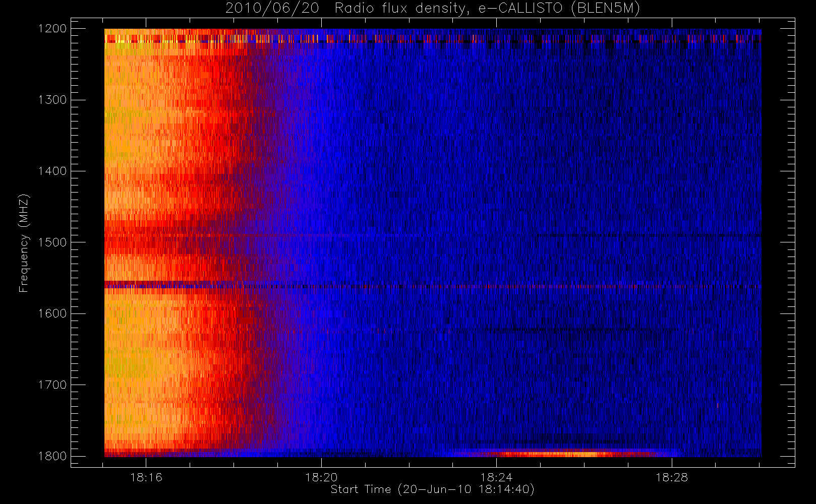Click the 1700 frequency tick label

click(x=52, y=385)
